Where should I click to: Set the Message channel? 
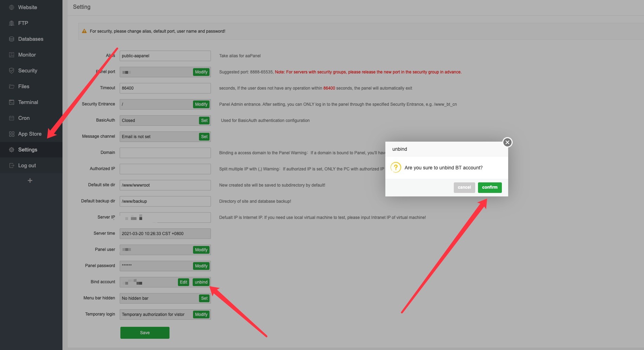pyautogui.click(x=204, y=137)
